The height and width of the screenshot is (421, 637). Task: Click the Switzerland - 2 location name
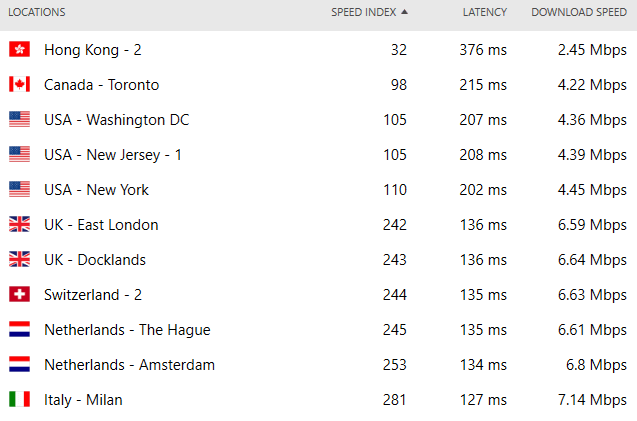click(x=93, y=295)
